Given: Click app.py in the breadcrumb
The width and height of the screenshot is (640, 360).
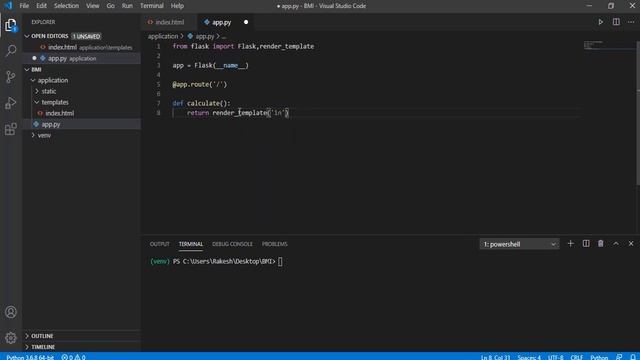Looking at the screenshot, I should pos(205,36).
